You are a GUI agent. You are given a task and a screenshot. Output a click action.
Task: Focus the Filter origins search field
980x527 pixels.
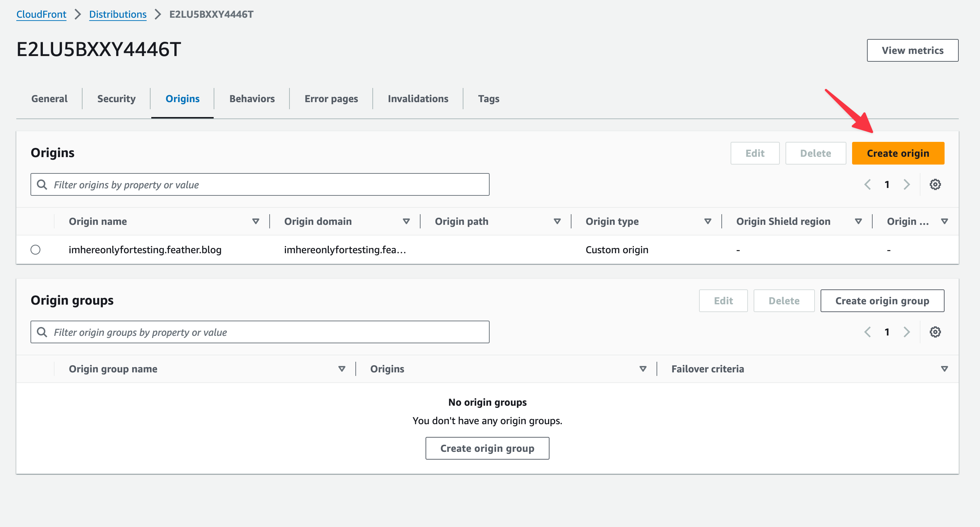pos(266,185)
